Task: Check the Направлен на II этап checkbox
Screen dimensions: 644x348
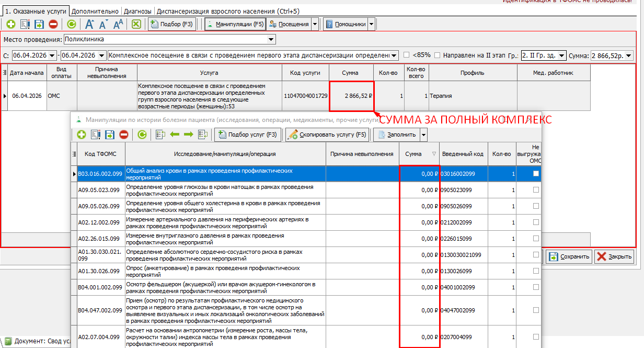Action: 438,55
